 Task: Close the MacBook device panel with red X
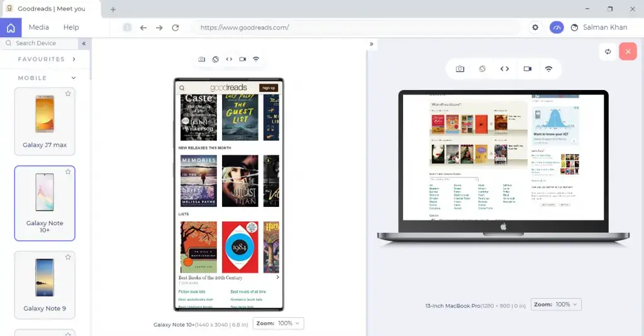628,52
